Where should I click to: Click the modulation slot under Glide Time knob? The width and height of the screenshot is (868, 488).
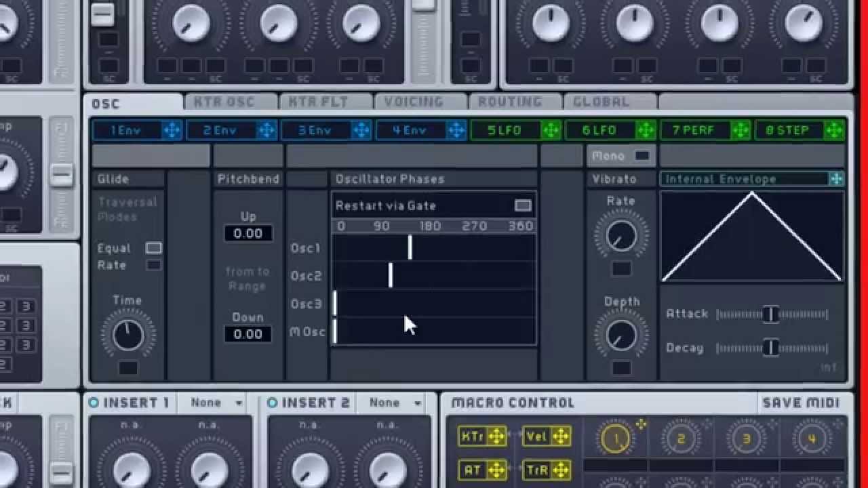(x=128, y=368)
